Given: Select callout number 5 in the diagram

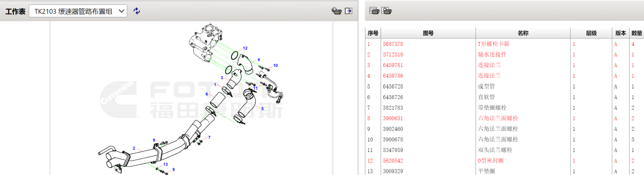Looking at the screenshot, I should [262, 109].
